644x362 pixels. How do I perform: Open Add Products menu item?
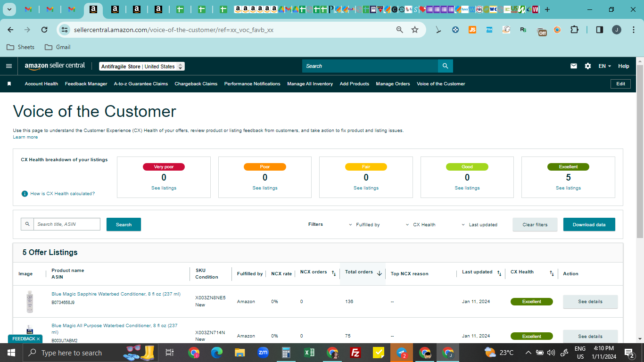(355, 84)
